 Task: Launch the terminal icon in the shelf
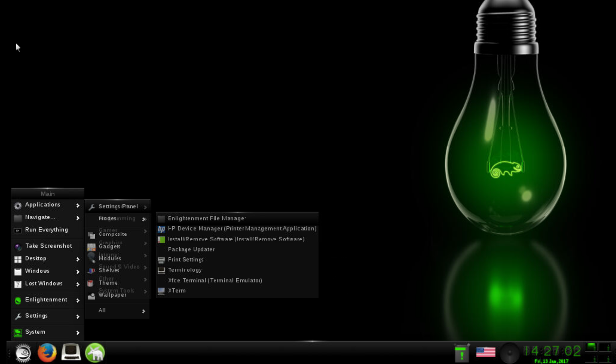click(x=71, y=352)
